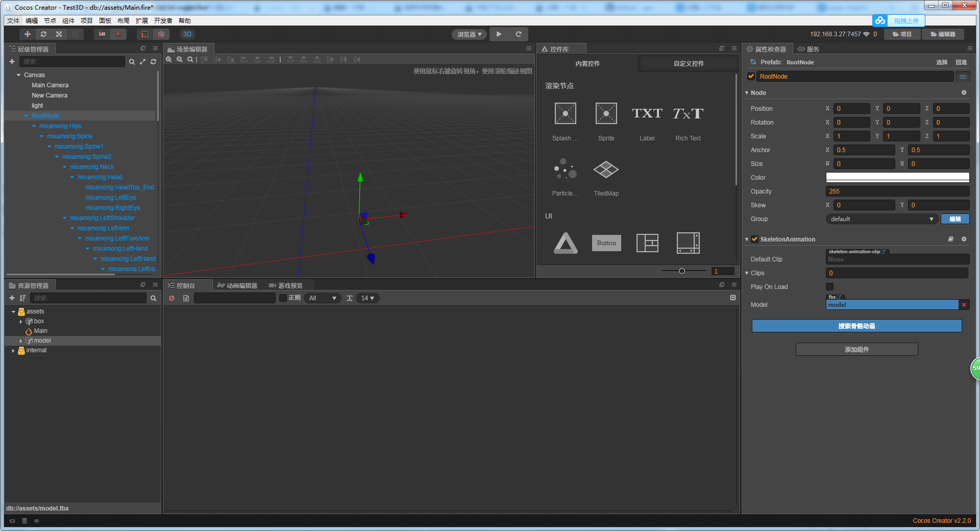Select the move transform tool
980x531 pixels.
[28, 34]
